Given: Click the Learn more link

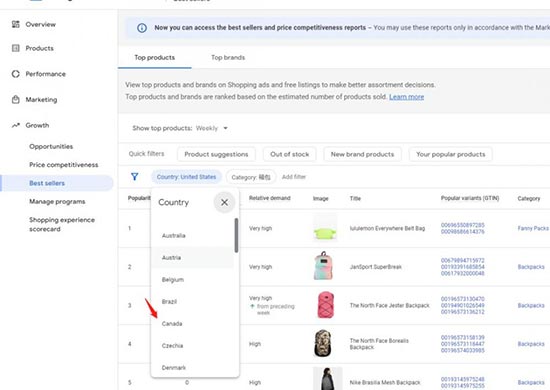Looking at the screenshot, I should click(407, 97).
